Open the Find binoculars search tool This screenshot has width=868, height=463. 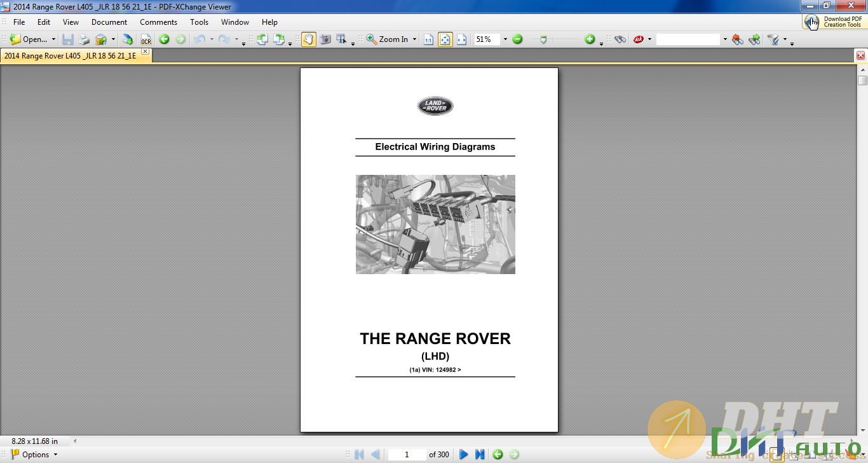pos(620,39)
